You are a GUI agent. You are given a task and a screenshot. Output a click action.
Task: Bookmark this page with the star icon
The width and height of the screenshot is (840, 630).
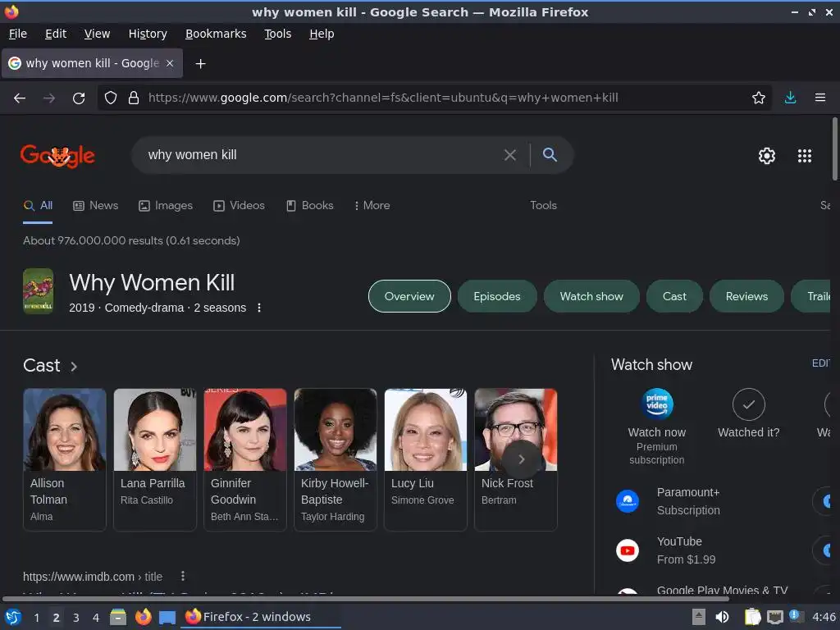click(x=758, y=98)
